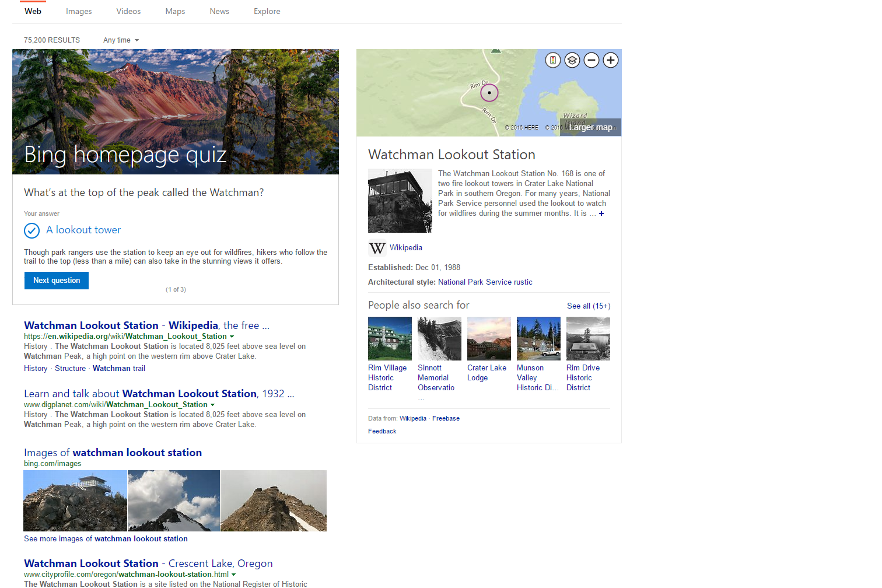Click Data from Wikipedia source link
The image size is (882, 588).
[413, 419]
